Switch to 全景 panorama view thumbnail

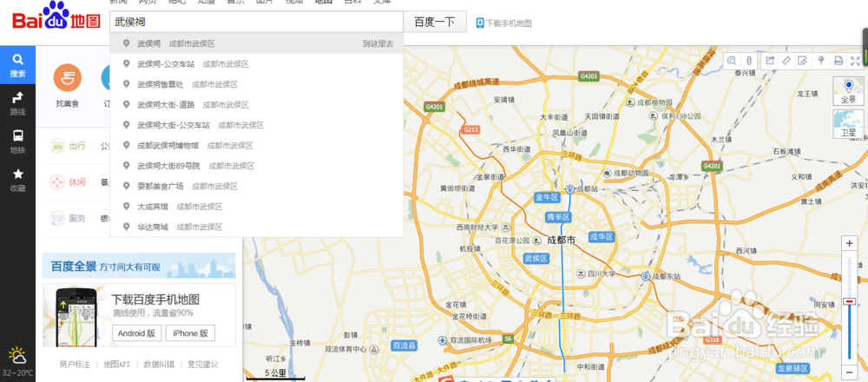[849, 91]
